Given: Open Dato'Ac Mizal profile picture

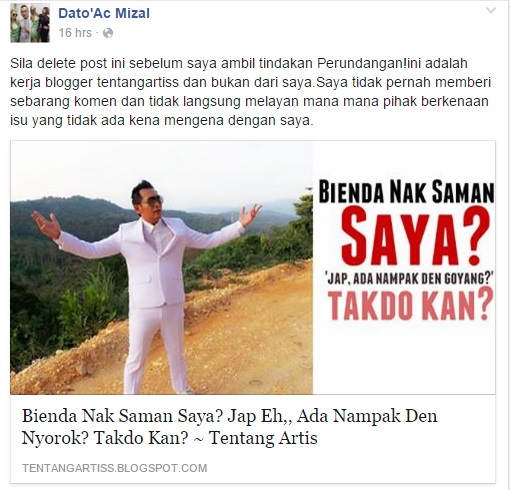Looking at the screenshot, I should (x=30, y=23).
